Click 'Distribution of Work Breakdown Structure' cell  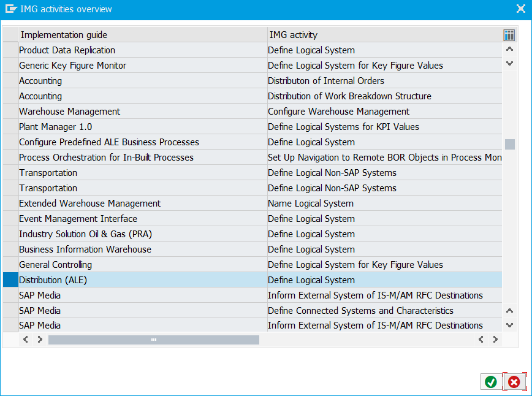click(x=385, y=96)
